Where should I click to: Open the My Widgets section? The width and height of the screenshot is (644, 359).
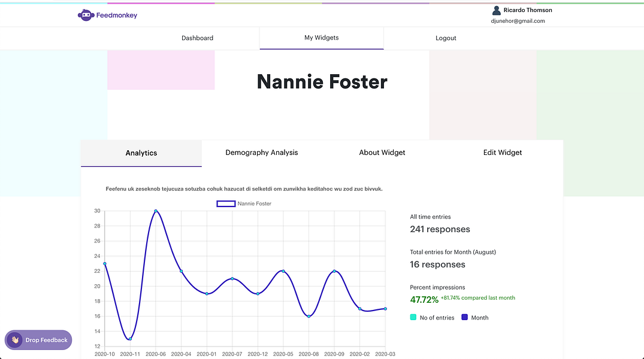pyautogui.click(x=321, y=38)
